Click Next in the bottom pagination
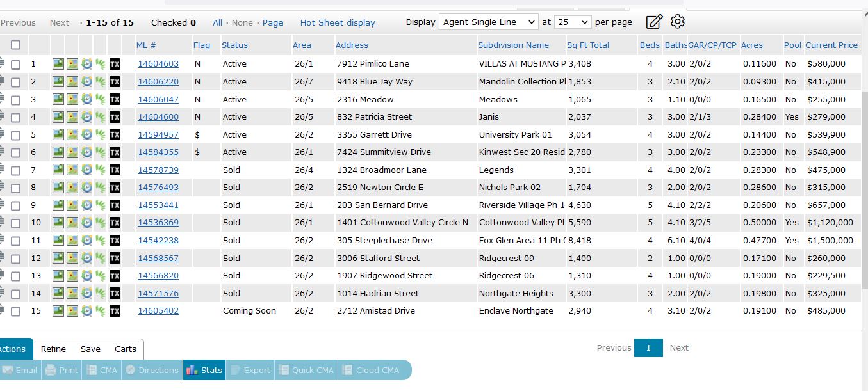The width and height of the screenshot is (868, 391). [x=679, y=347]
